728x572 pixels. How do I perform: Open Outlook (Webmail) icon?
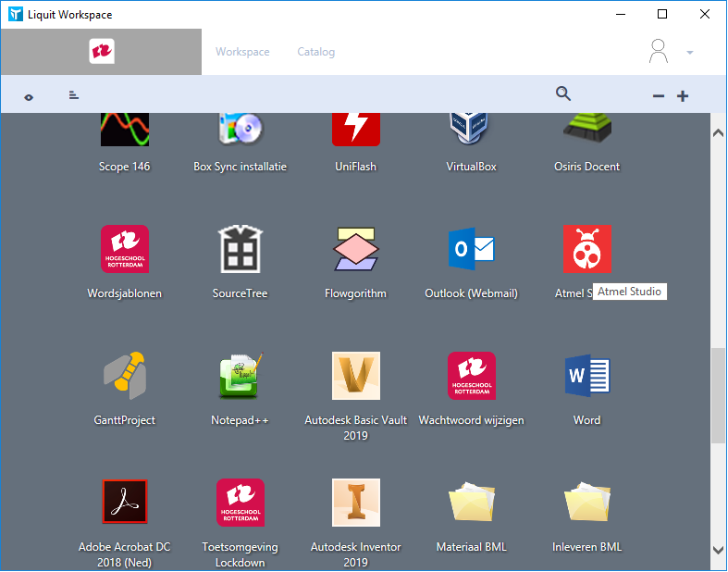click(x=471, y=249)
